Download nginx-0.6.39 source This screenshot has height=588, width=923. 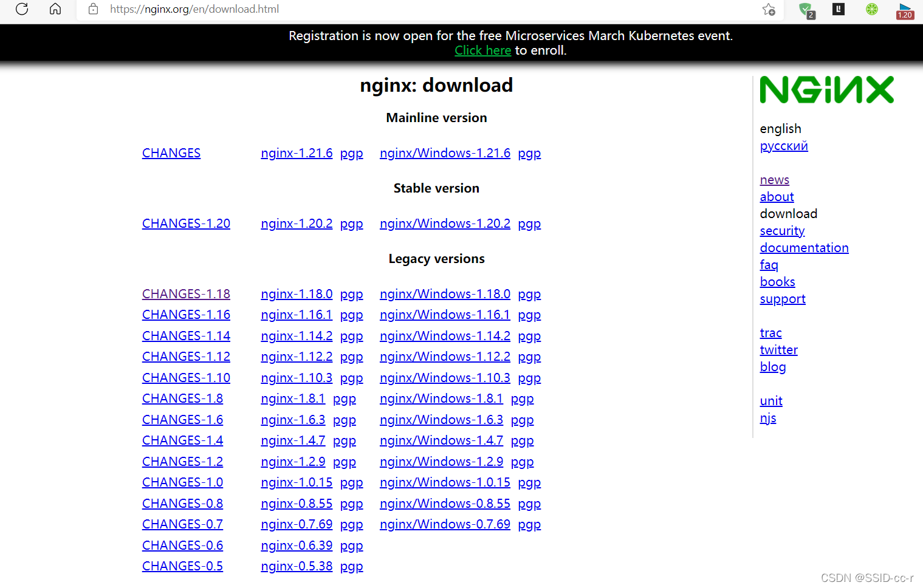[x=297, y=545]
